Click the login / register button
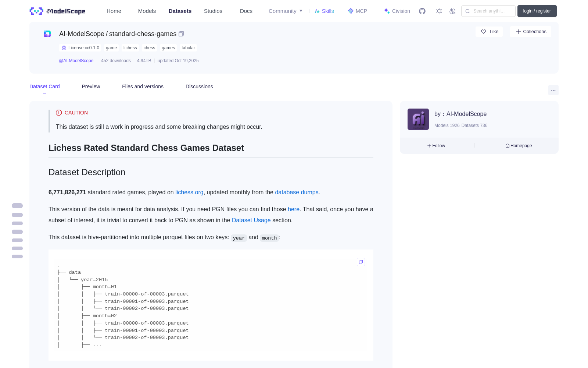The height and width of the screenshot is (368, 588). tap(537, 11)
